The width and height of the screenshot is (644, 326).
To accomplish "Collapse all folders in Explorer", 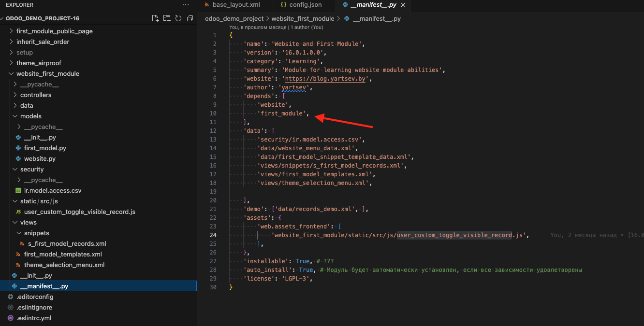I will coord(190,18).
